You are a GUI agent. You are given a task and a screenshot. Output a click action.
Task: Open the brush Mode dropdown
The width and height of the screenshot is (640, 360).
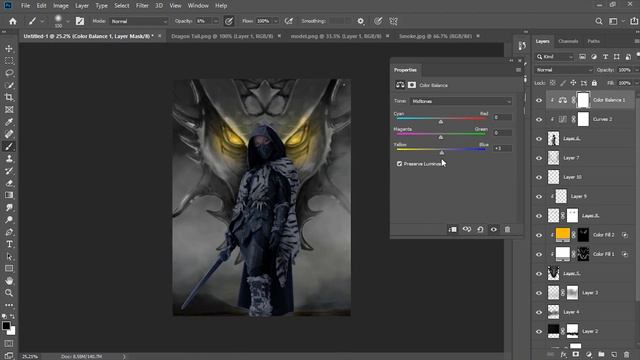(x=139, y=21)
